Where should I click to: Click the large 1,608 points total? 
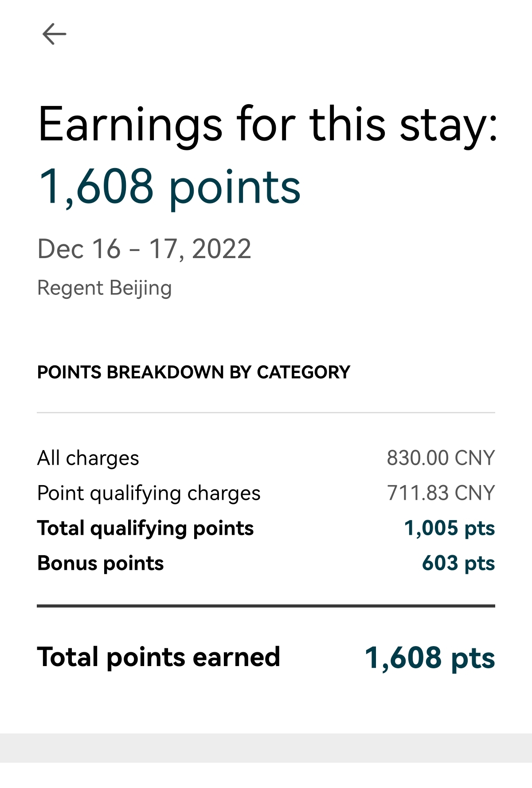pyautogui.click(x=169, y=188)
